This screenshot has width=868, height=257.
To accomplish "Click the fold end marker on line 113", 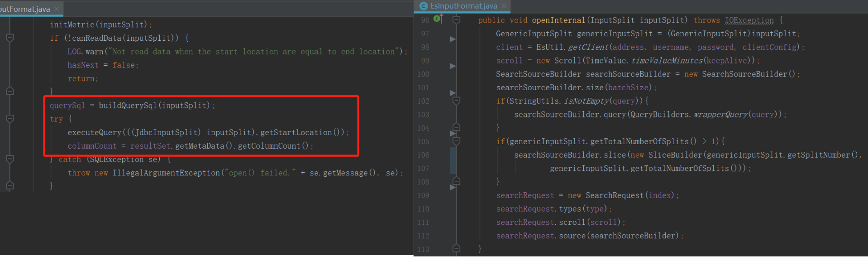I will (x=456, y=248).
